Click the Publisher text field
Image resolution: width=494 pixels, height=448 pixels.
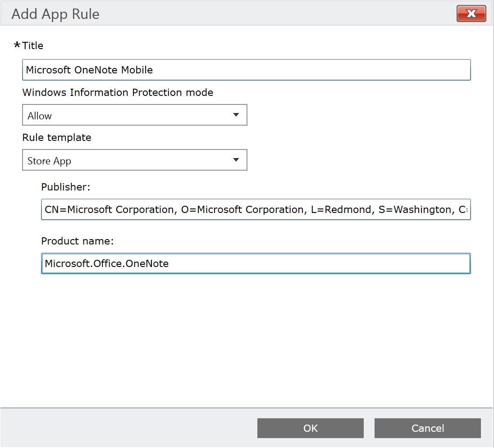tap(256, 209)
